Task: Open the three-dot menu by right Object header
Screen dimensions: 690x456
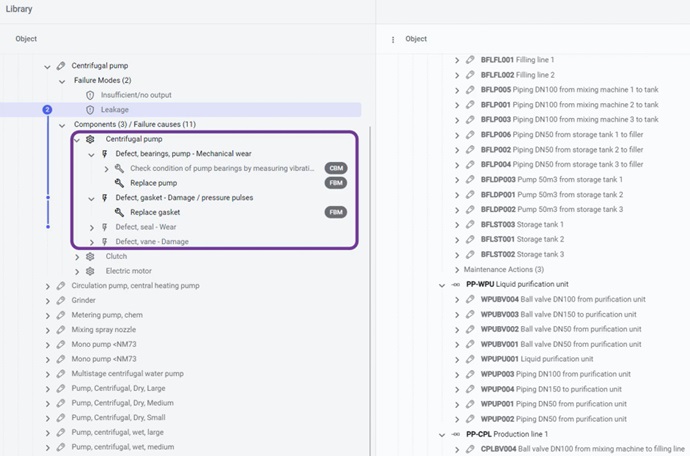Action: click(393, 39)
